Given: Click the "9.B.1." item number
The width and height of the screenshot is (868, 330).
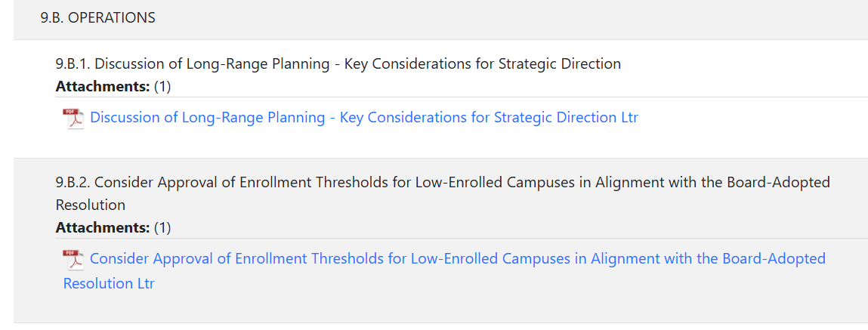Looking at the screenshot, I should coord(73,64).
